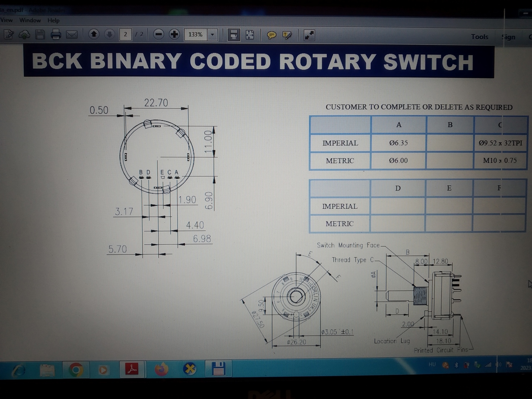532x399 pixels.
Task: Click the page number field showing 2
Action: [126, 34]
